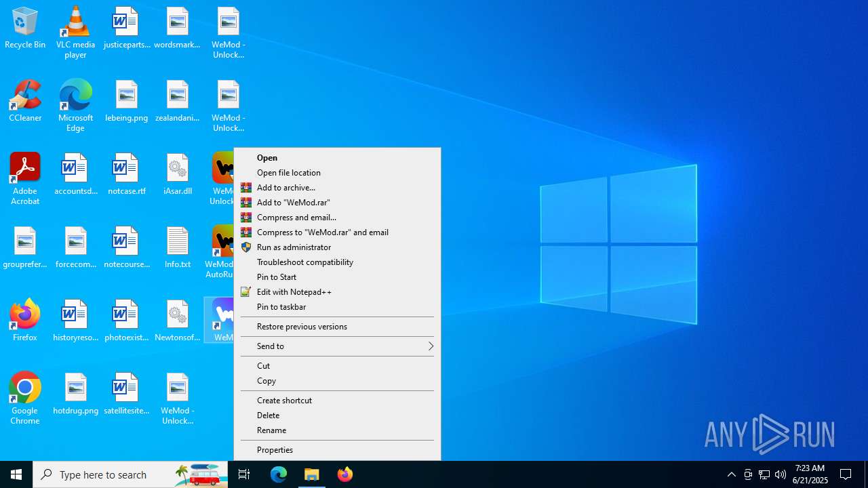The height and width of the screenshot is (488, 868).
Task: Choose Run as administrator
Action: click(337, 247)
